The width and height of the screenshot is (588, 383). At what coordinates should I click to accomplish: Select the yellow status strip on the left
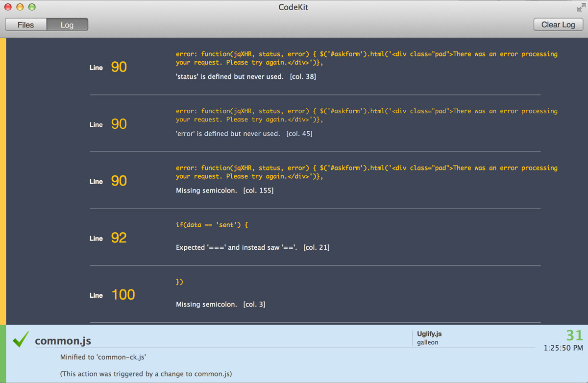click(3, 181)
